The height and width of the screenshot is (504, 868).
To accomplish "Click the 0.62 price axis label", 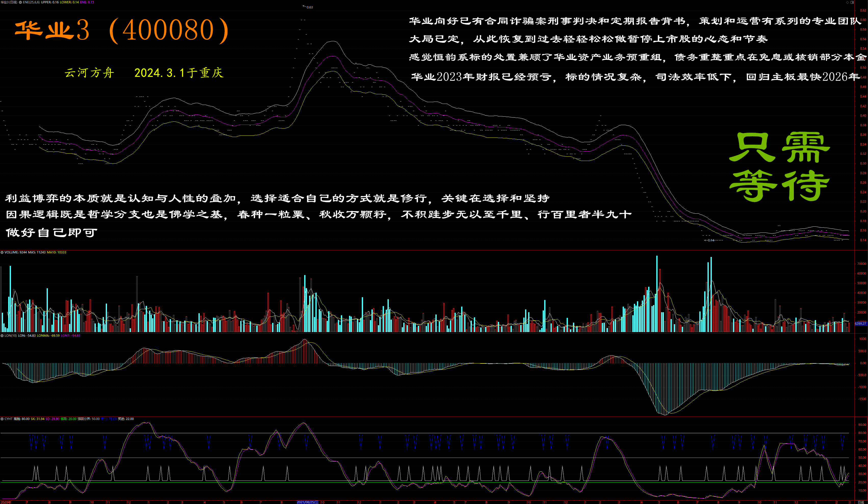I will [863, 10].
